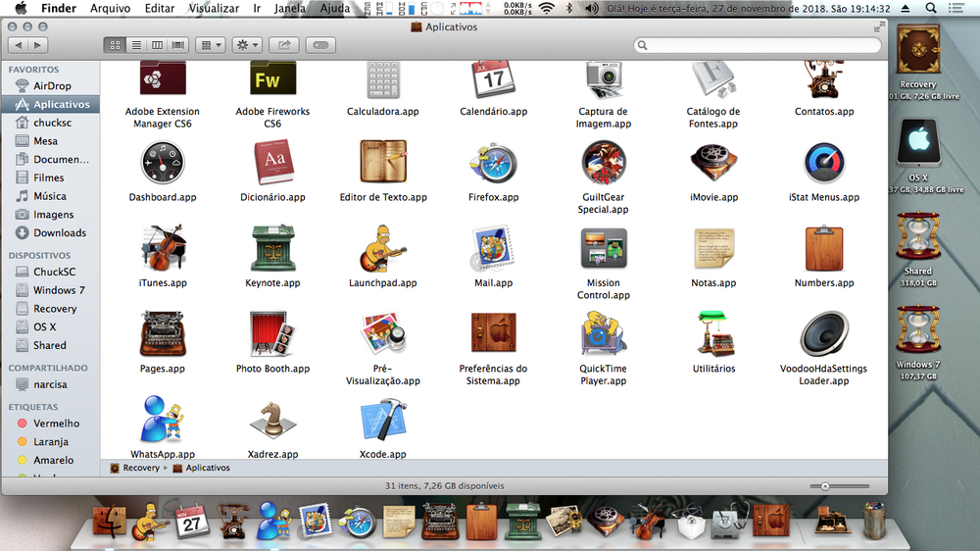Enable Cover Flow view mode
The image size is (980, 551).
coord(177,45)
